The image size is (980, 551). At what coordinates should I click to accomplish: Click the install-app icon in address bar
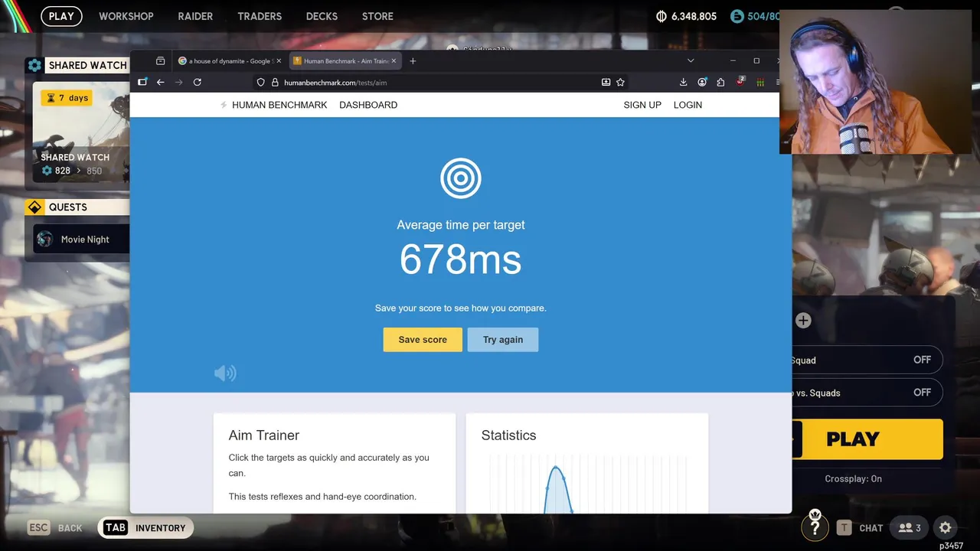[606, 82]
